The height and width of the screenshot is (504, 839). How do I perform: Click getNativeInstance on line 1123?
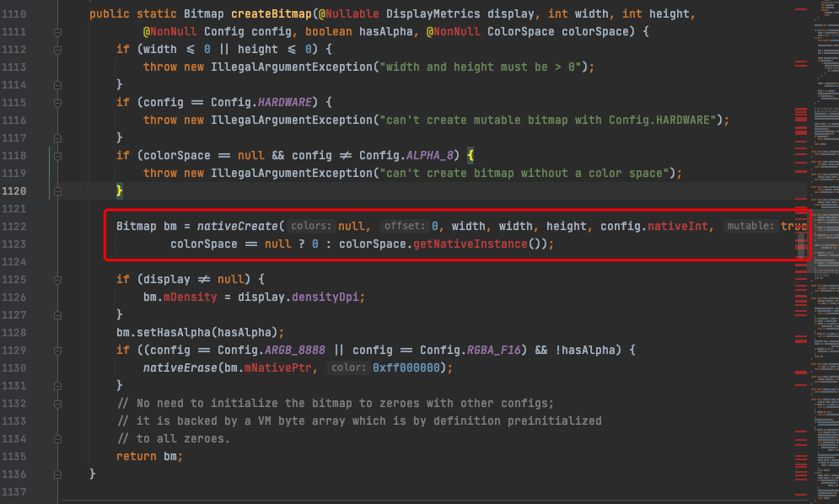[x=471, y=244]
